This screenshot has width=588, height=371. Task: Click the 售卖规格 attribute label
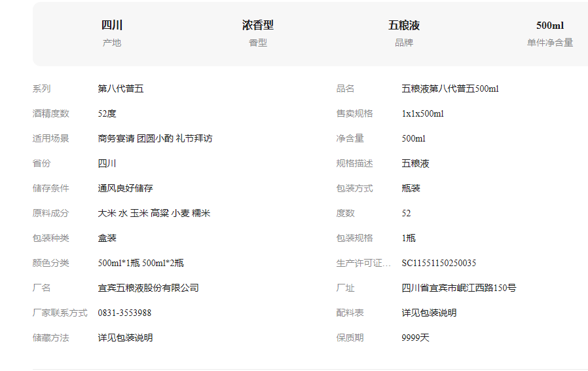pyautogui.click(x=354, y=113)
